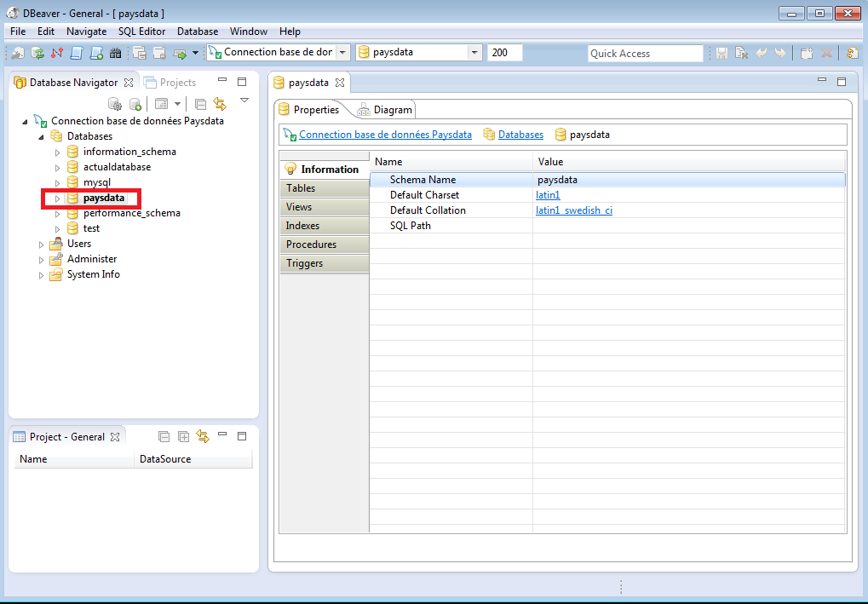Click Expand All icon in Project panel
Screen dimensions: 868x604
tap(183, 437)
